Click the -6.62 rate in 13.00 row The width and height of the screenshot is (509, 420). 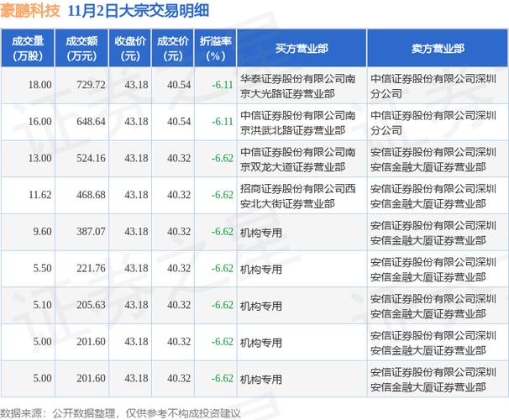(x=223, y=159)
